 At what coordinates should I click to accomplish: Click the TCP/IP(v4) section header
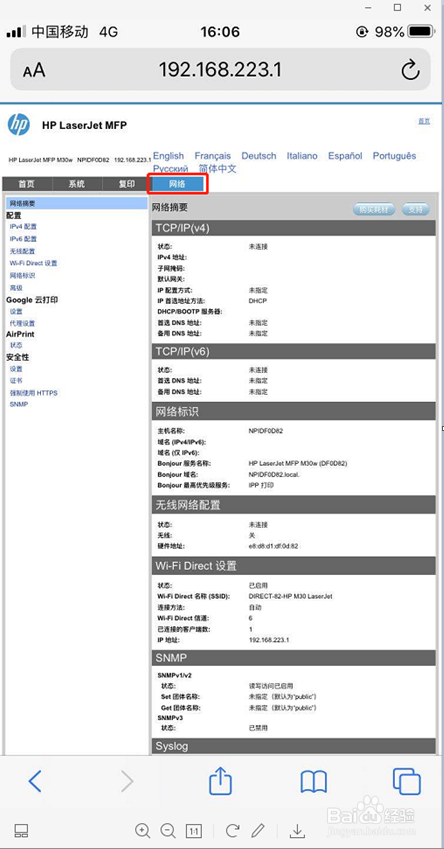pos(293,228)
